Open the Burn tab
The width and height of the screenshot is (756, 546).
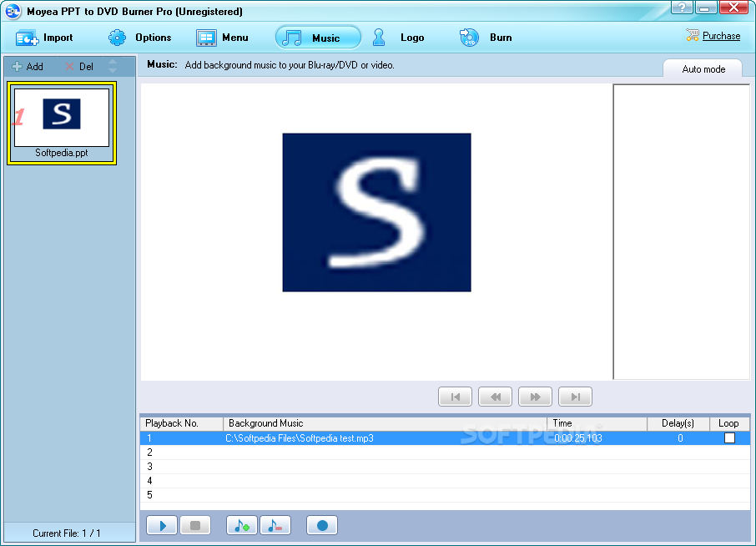(x=486, y=38)
